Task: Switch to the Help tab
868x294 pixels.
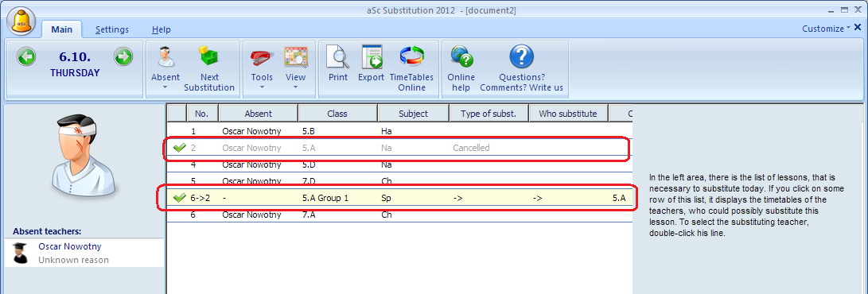Action: click(161, 30)
